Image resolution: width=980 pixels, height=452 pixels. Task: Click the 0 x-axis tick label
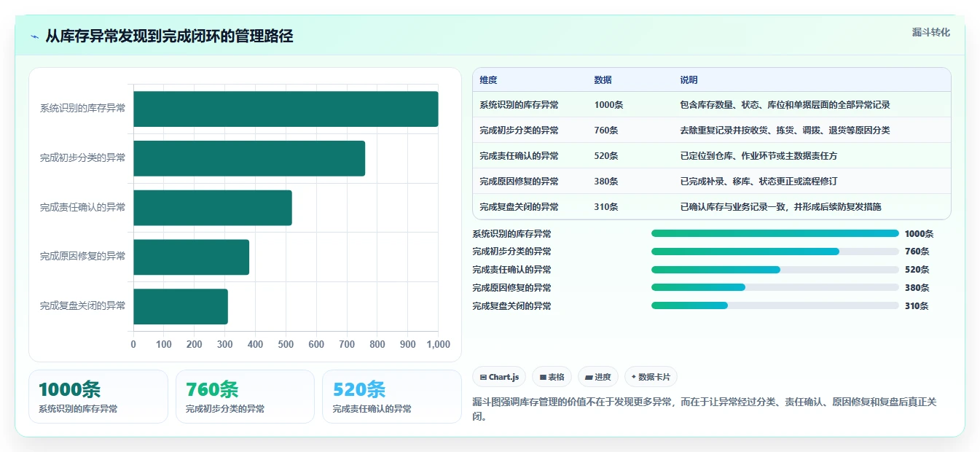click(133, 344)
